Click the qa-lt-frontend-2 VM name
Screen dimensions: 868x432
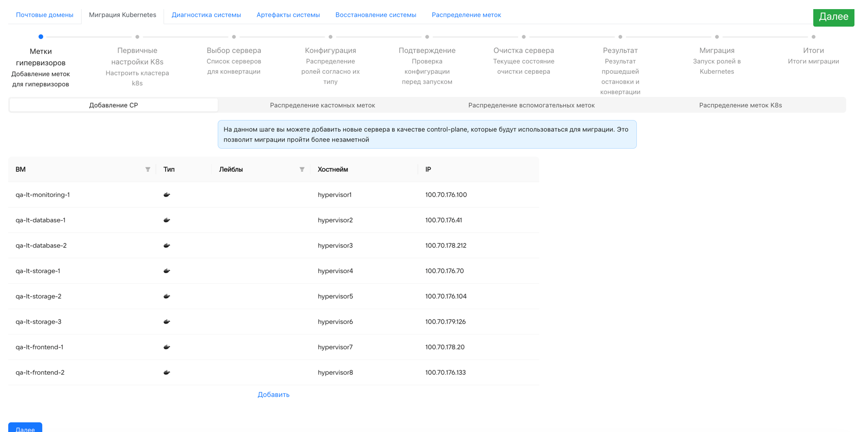coord(40,372)
